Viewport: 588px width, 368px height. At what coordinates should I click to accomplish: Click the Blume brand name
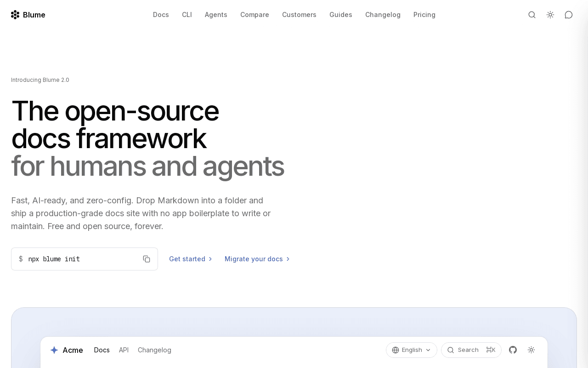(34, 15)
